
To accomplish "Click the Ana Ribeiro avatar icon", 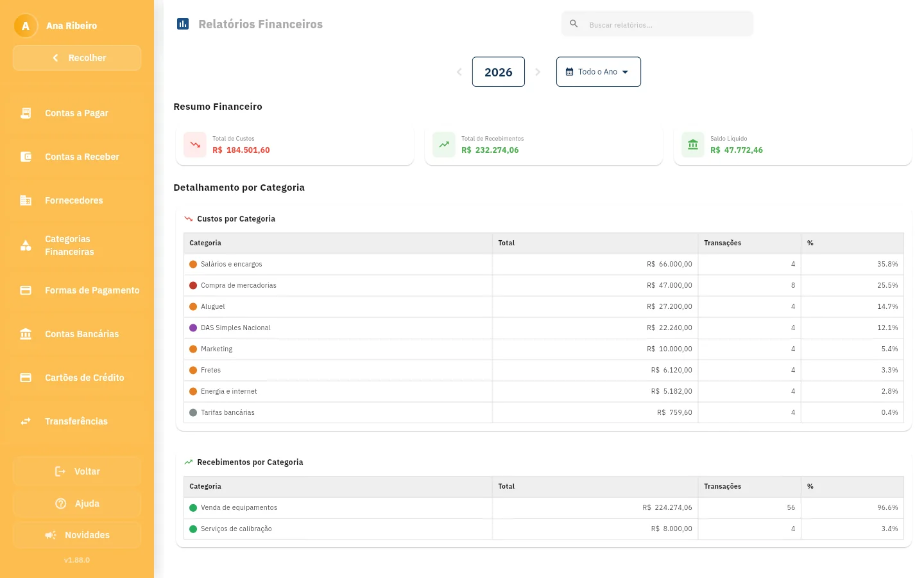I will (26, 26).
